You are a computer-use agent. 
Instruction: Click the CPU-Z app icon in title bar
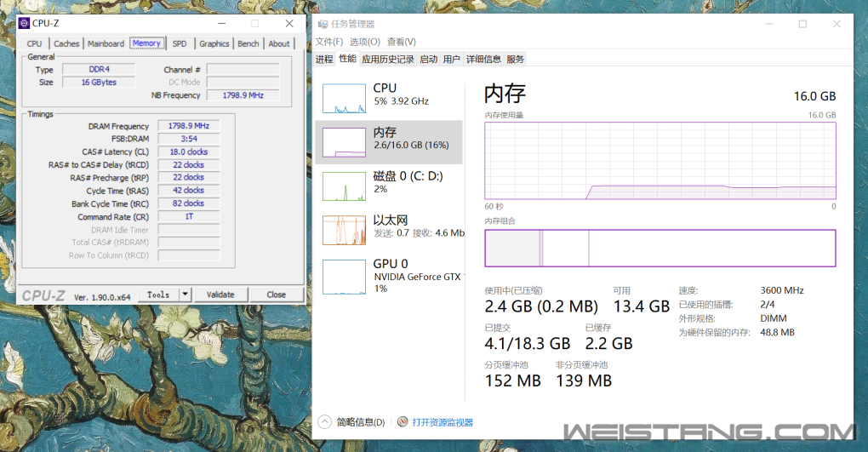coord(25,23)
